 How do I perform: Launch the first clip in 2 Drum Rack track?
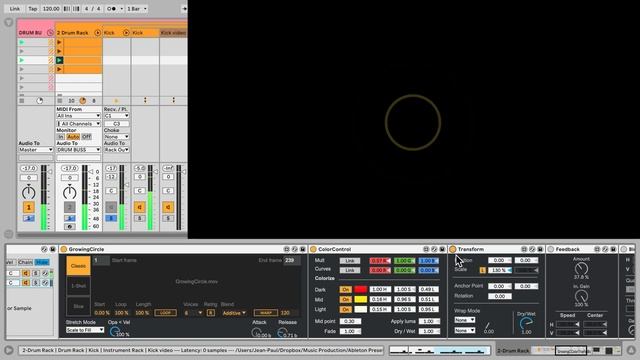pyautogui.click(x=59, y=42)
